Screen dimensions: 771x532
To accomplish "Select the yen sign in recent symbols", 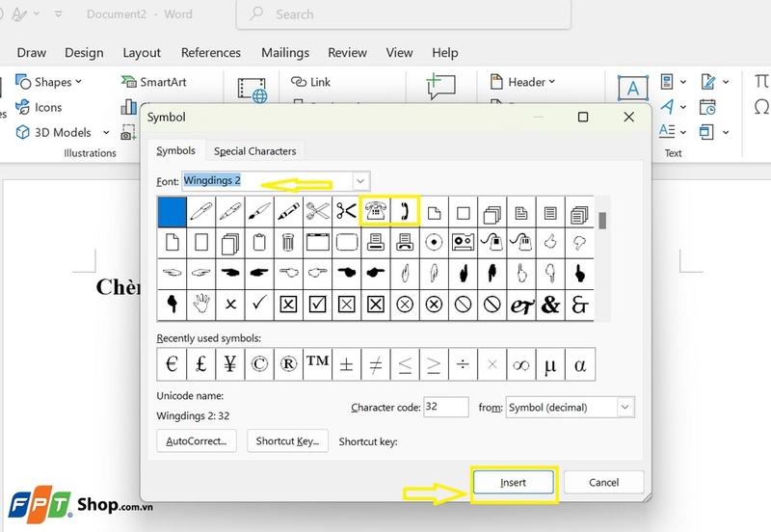I will (229, 364).
